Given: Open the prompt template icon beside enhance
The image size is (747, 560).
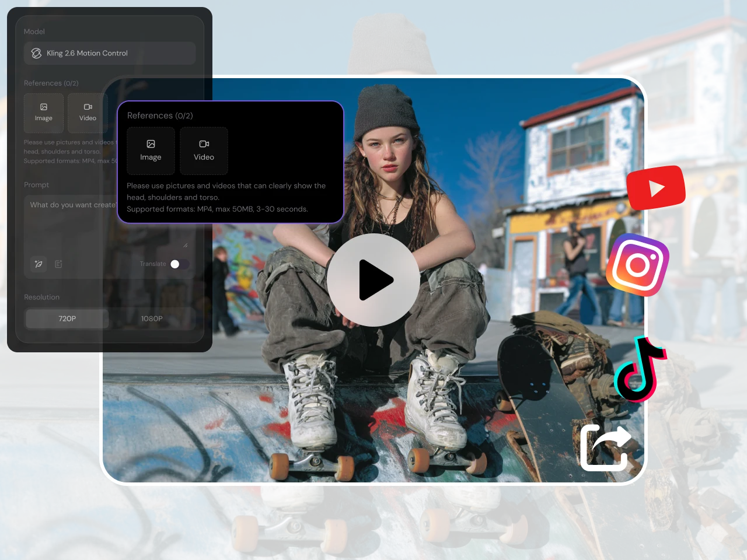Looking at the screenshot, I should pyautogui.click(x=58, y=264).
